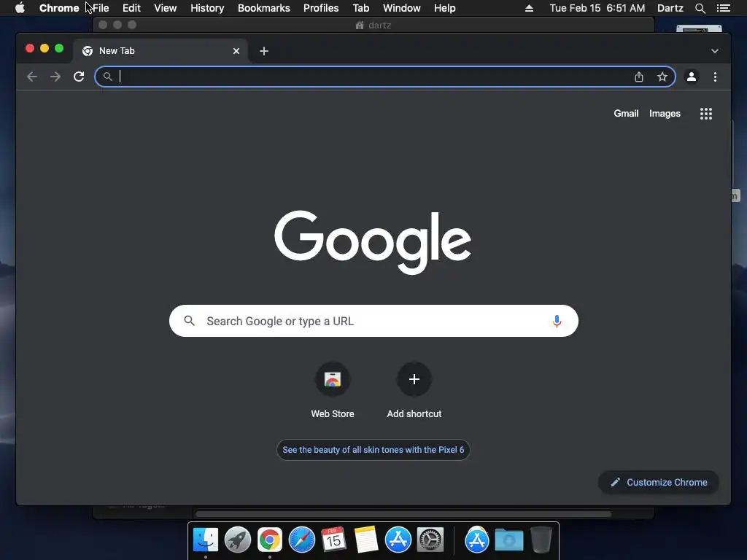Open Gmail link
The width and height of the screenshot is (747, 560).
pos(625,113)
